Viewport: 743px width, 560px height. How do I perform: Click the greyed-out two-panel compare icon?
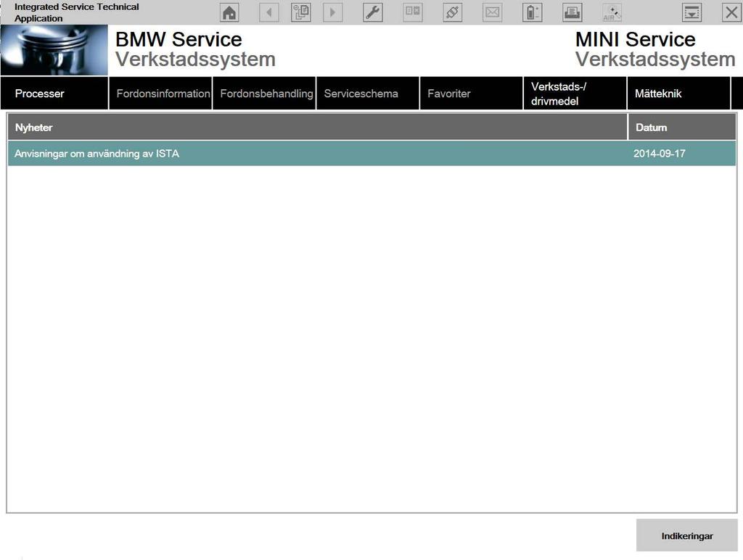pyautogui.click(x=413, y=12)
